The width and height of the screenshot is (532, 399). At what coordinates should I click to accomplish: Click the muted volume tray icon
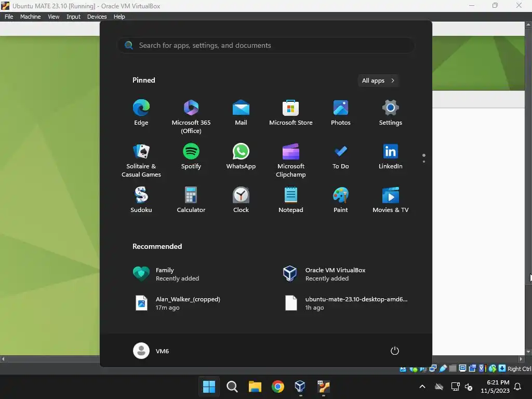[x=469, y=387]
